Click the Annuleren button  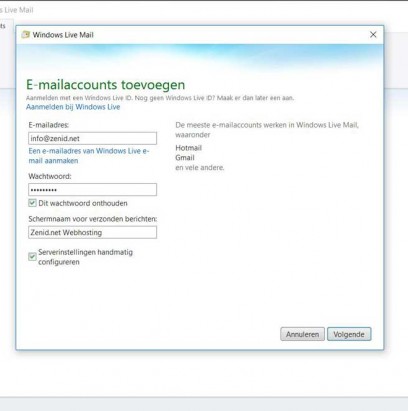[302, 334]
